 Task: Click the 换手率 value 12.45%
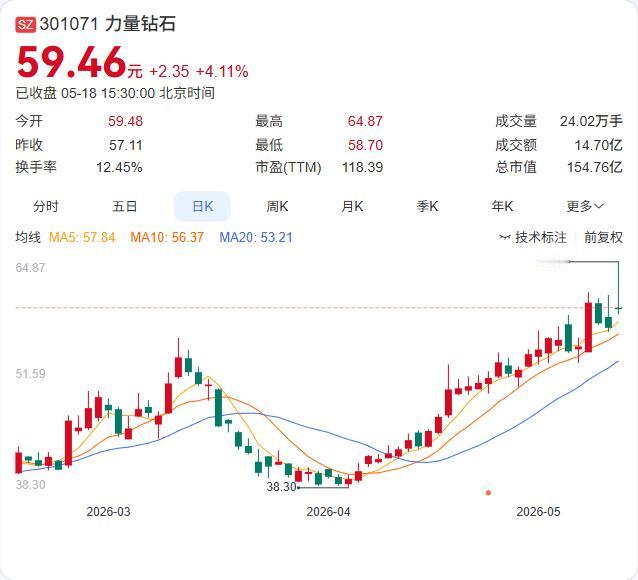coord(119,167)
